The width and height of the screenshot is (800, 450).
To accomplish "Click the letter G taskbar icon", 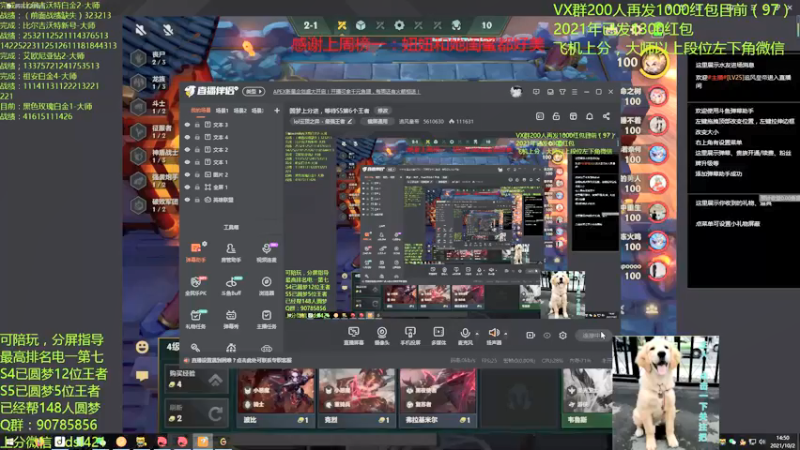I will pyautogui.click(x=223, y=441).
